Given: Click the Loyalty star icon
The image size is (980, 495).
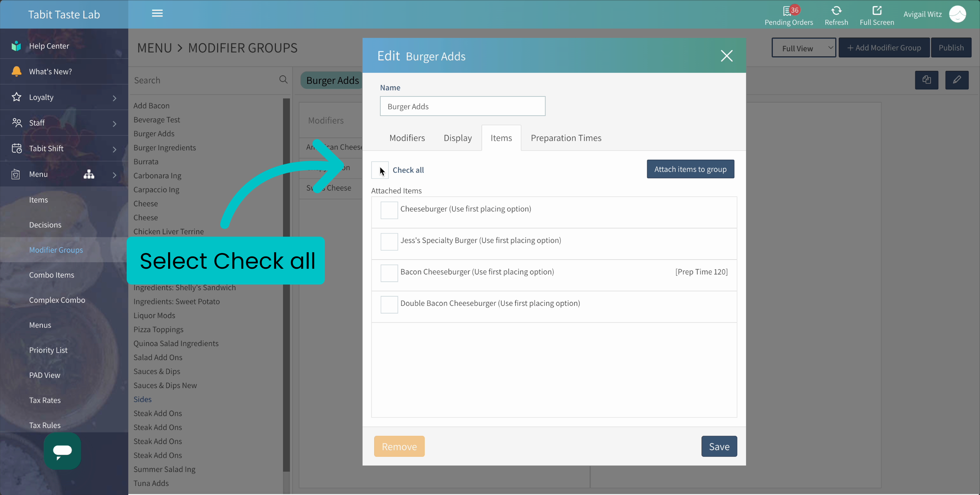Looking at the screenshot, I should pos(16,97).
